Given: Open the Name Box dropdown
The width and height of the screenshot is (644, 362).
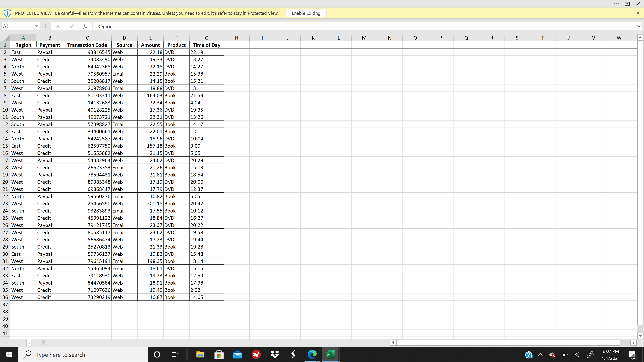Looking at the screenshot, I should click(36, 26).
